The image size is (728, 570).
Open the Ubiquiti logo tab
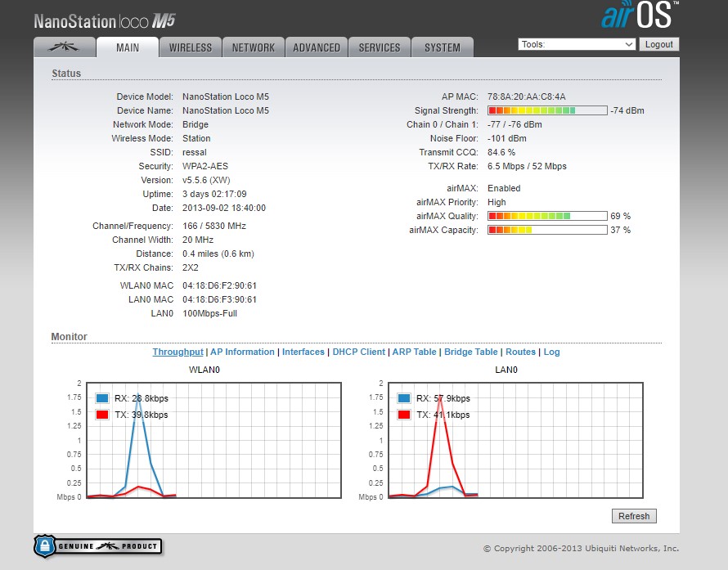65,47
